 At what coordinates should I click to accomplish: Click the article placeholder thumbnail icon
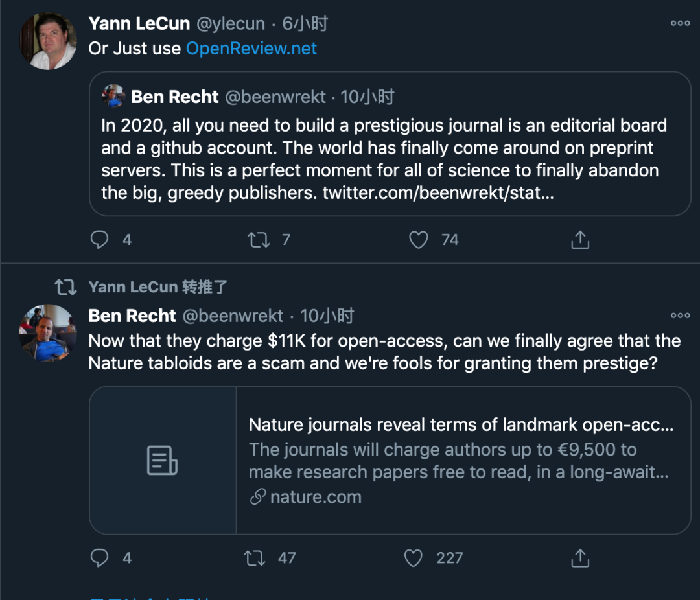point(162,461)
